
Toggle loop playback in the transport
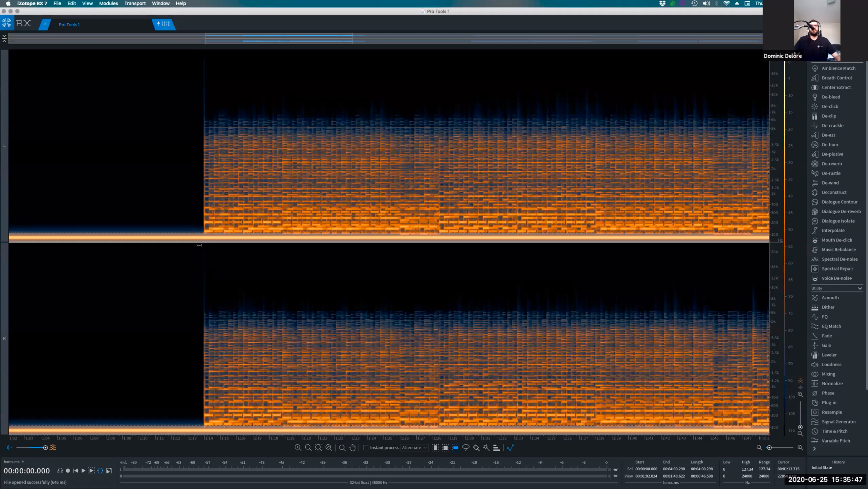[x=101, y=471]
